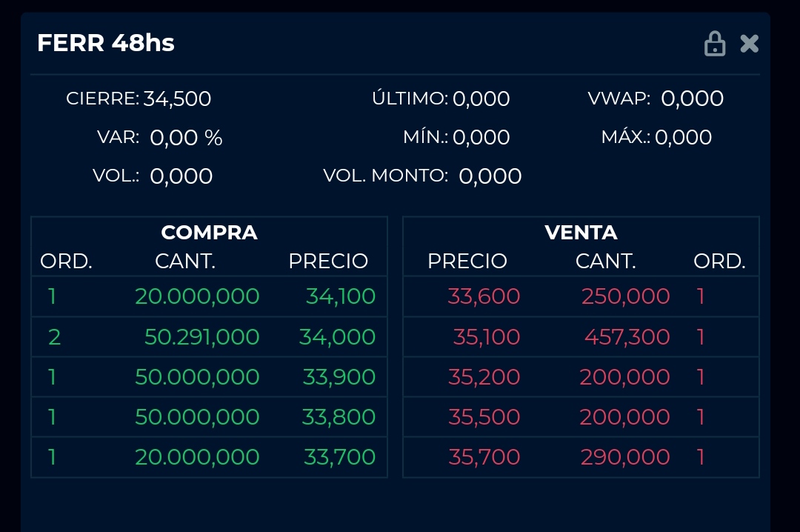This screenshot has height=532, width=800.
Task: Select the FERR 48hs panel title
Action: tap(106, 43)
